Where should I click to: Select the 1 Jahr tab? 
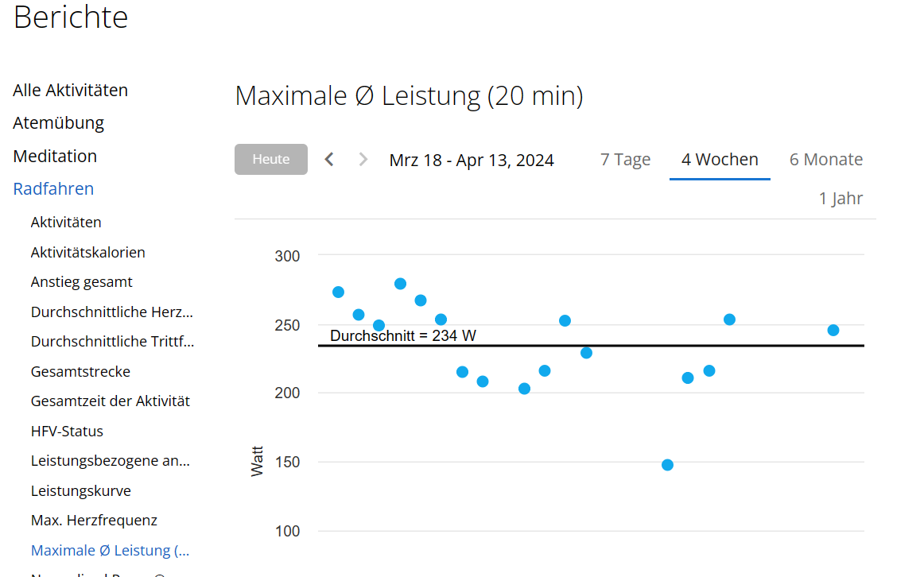(x=841, y=199)
